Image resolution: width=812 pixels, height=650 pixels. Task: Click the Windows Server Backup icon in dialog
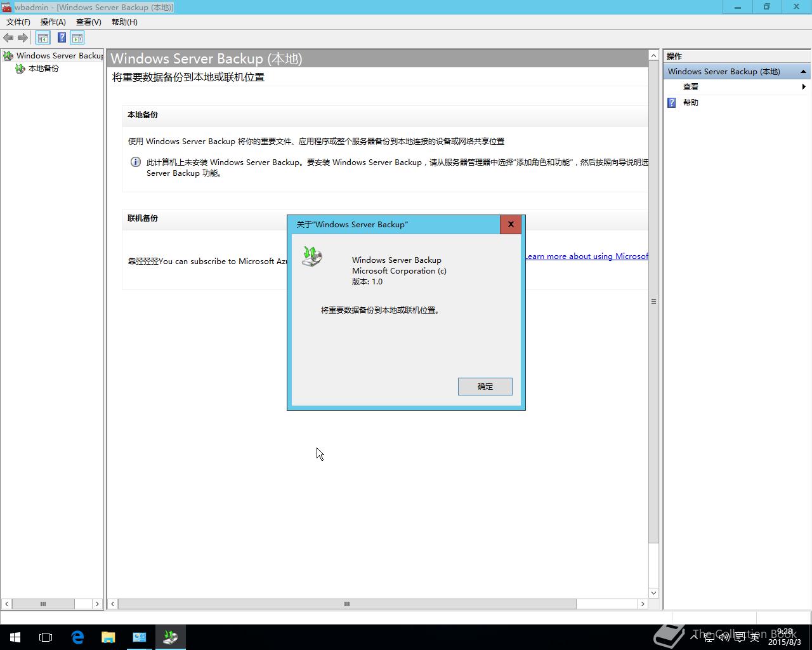coord(311,256)
